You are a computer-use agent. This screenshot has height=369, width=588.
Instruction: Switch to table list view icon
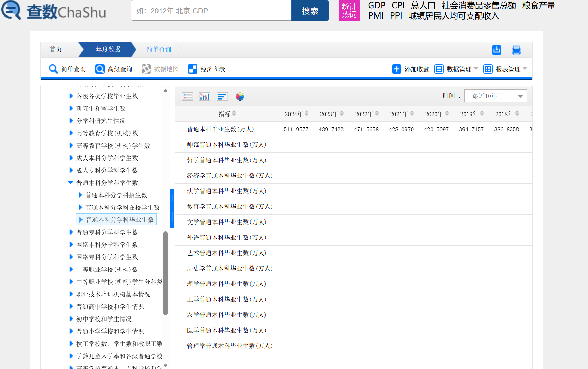coord(187,97)
